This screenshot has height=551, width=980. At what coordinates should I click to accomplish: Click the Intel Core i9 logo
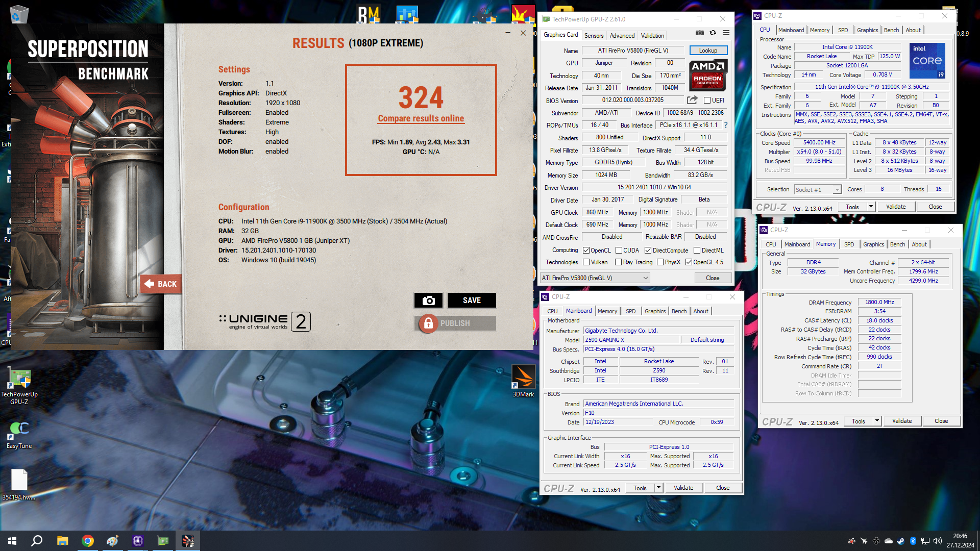click(x=927, y=61)
